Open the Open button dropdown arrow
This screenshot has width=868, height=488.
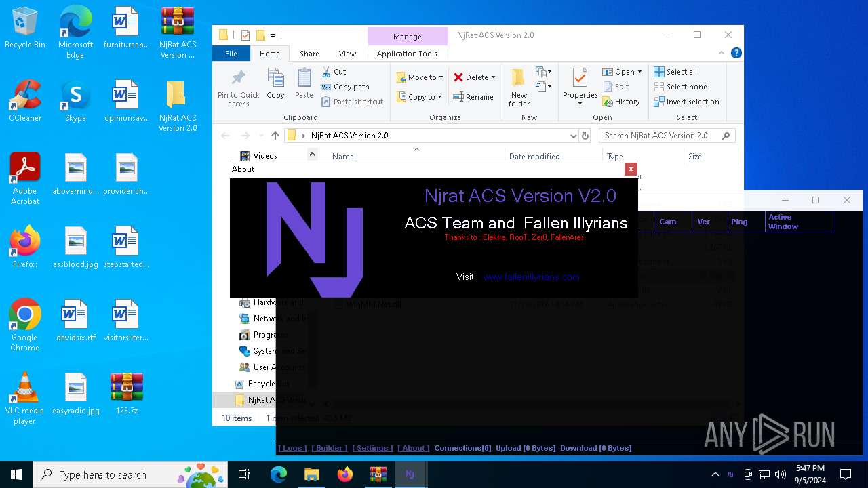(x=639, y=72)
